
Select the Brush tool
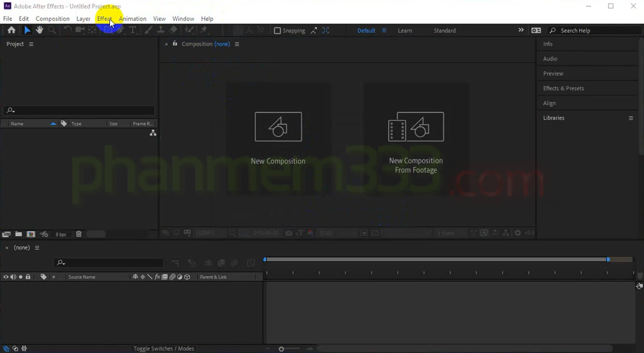(148, 30)
